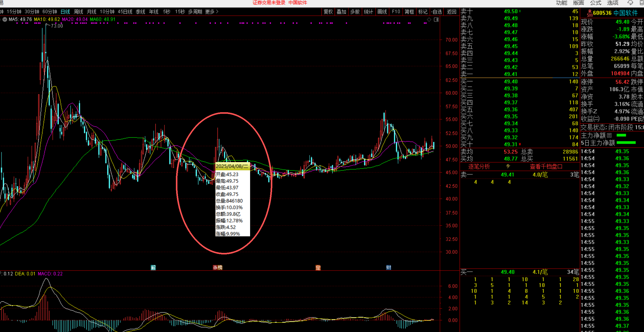Image resolution: width=644 pixels, height=332 pixels.
Task: Click the green 5日主力净额 bar
Action: 626,142
